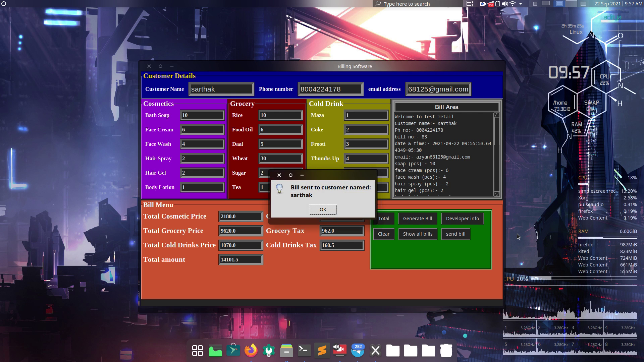Switch to Sublime Text in the dock
The height and width of the screenshot is (362, 644).
(x=322, y=351)
